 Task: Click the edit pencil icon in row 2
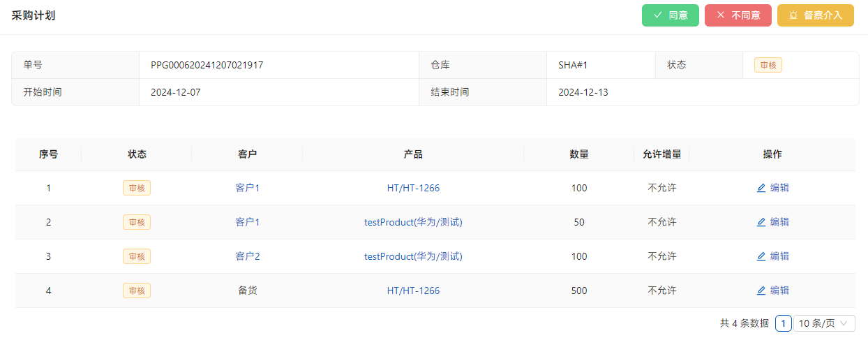(761, 222)
